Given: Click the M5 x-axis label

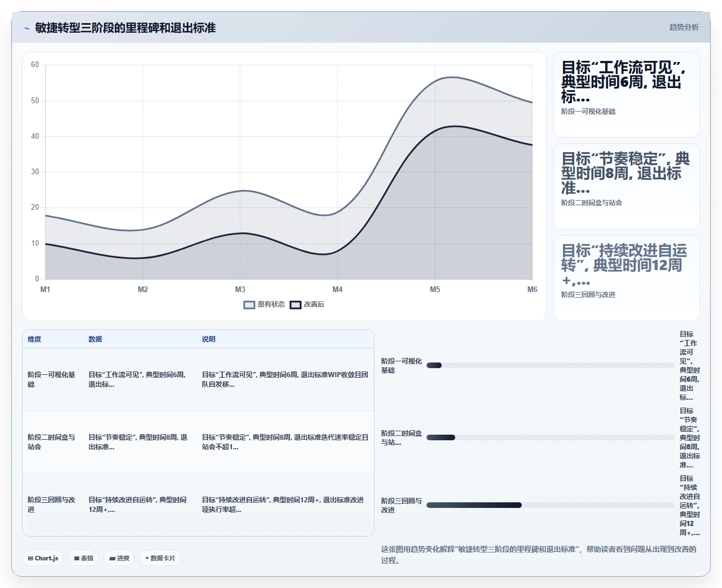Looking at the screenshot, I should [x=435, y=289].
